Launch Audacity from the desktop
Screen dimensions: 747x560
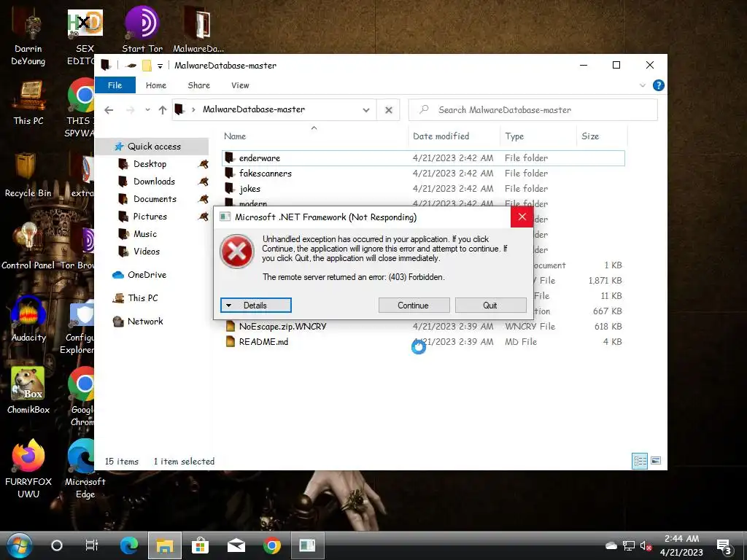point(28,318)
